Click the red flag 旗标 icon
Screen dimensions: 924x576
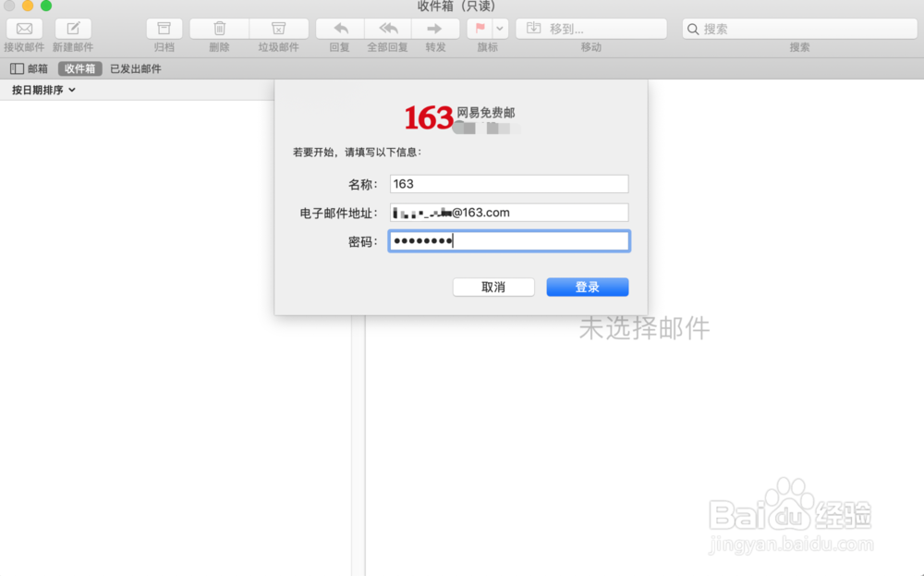pos(480,29)
